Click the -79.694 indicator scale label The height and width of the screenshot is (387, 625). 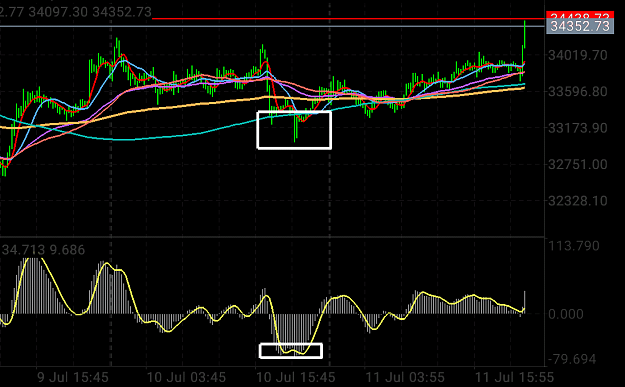(572, 359)
